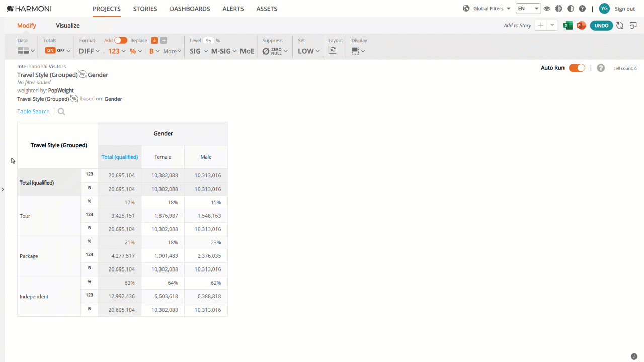
Task: Open the DASHBOARDS menu
Action: [x=190, y=9]
